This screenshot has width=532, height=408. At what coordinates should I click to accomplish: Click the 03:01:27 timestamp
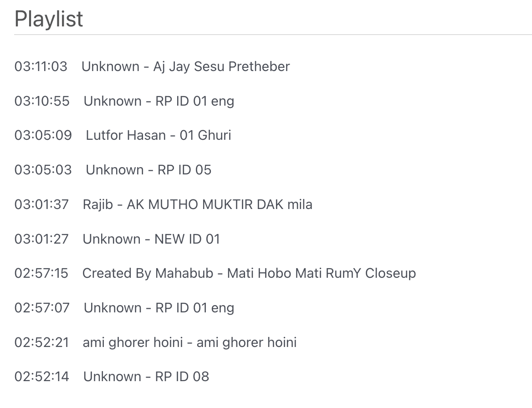[41, 239]
